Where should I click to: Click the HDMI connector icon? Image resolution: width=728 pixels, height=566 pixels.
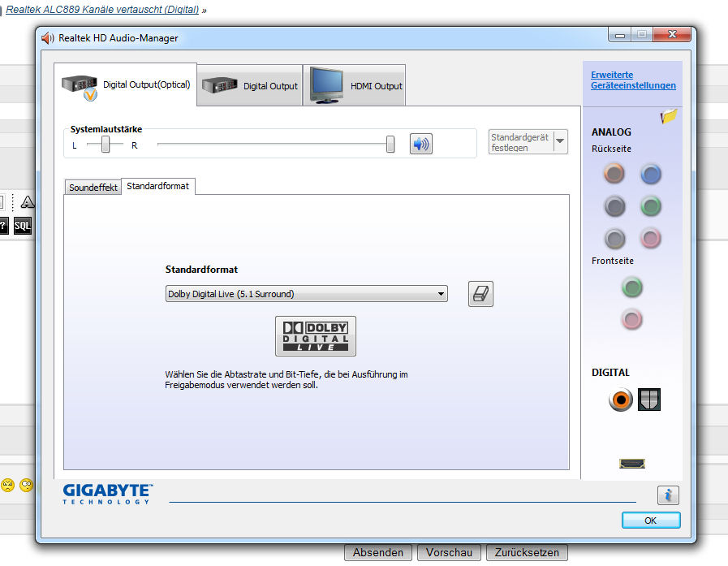tap(632, 463)
